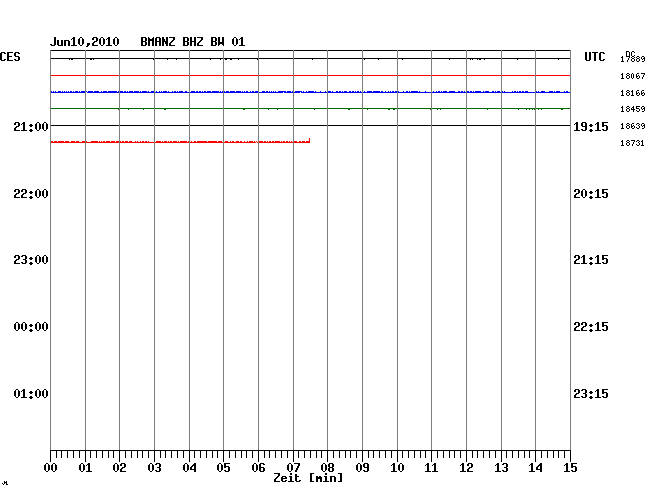This screenshot has width=650, height=494.
Task: Click the minute tick label '15'
Action: tap(570, 468)
